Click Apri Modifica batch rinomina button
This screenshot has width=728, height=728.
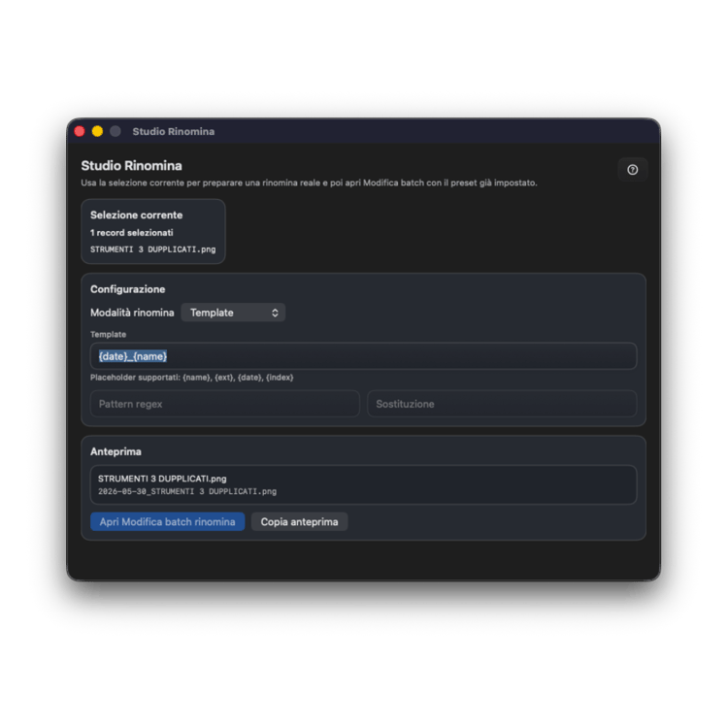168,522
